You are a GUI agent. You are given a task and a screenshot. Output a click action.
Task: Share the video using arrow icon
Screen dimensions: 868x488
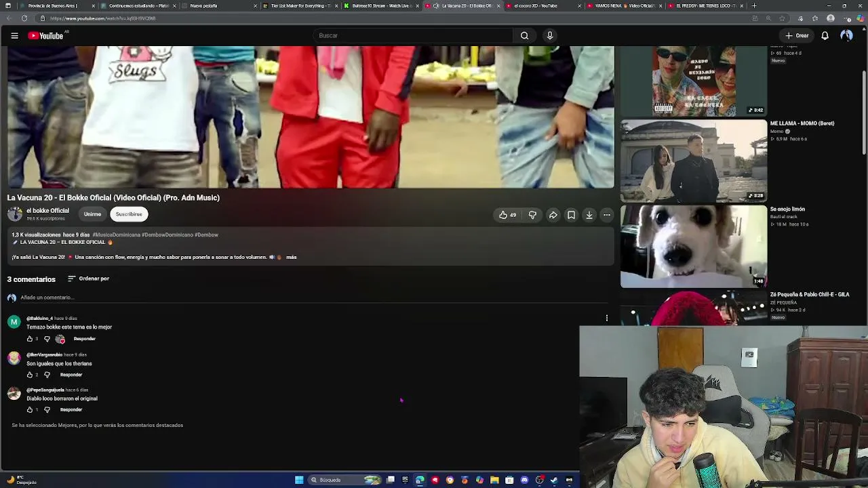tap(553, 215)
